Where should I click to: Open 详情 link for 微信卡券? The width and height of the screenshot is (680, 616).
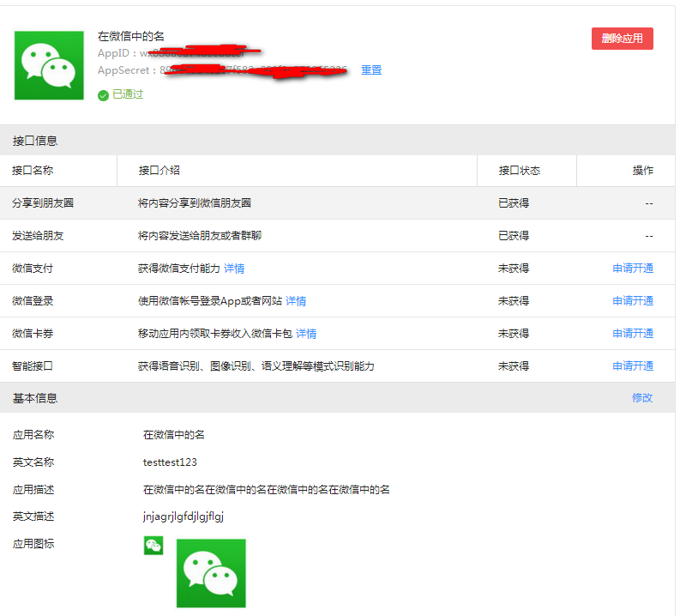click(306, 334)
